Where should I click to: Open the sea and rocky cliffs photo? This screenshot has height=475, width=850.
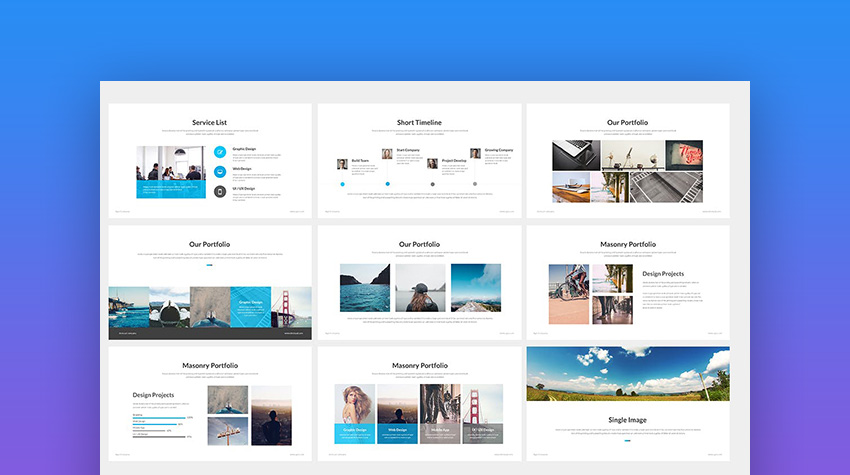tap(365, 288)
